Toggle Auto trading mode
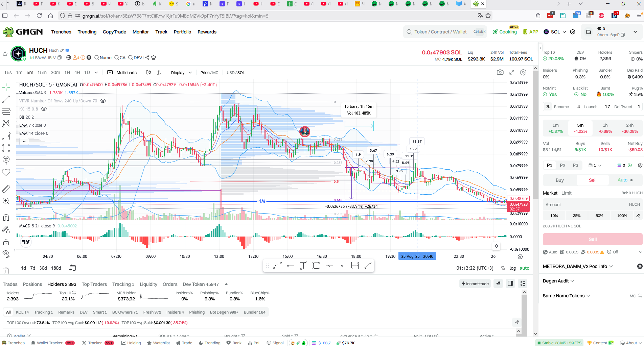Image resolution: width=644 pixels, height=346 pixels. click(625, 180)
